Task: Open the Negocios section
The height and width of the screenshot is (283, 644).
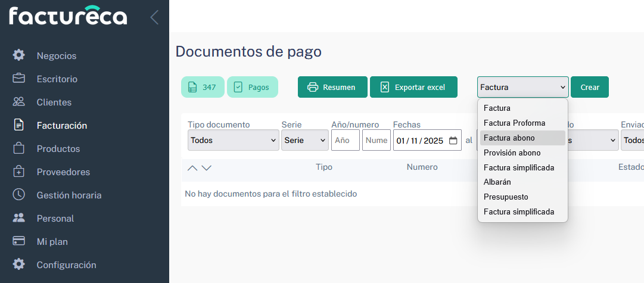Action: click(x=57, y=55)
